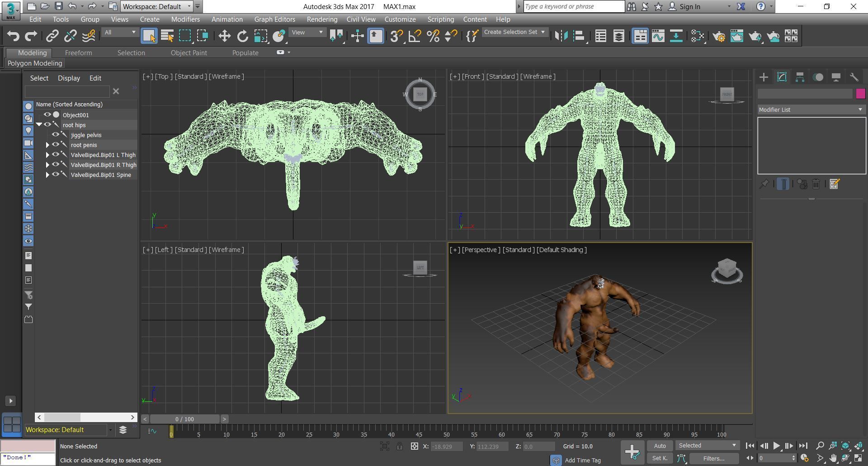The image size is (868, 466).
Task: Open the Workspace: Default dropdown at top
Action: coord(157,6)
